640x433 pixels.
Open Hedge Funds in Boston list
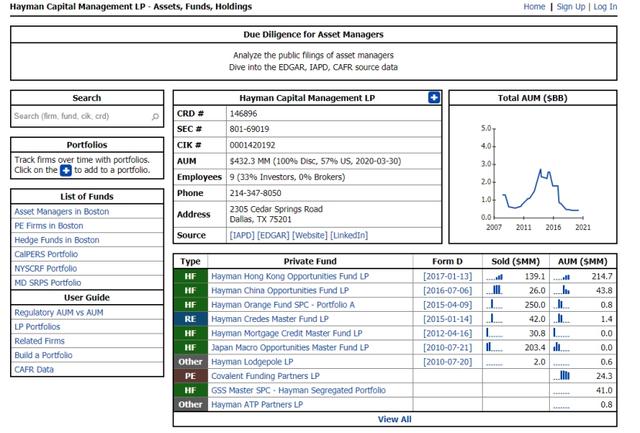point(57,240)
